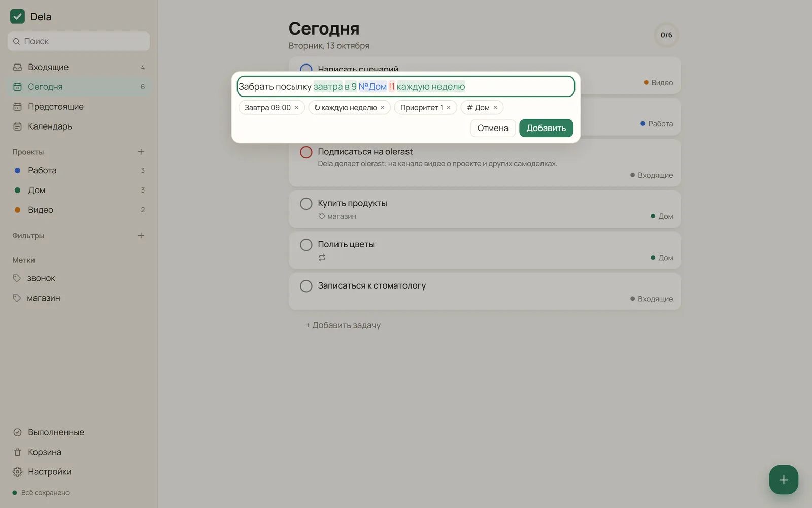This screenshot has height=508, width=812.
Task: Click the Добавить button
Action: (546, 128)
